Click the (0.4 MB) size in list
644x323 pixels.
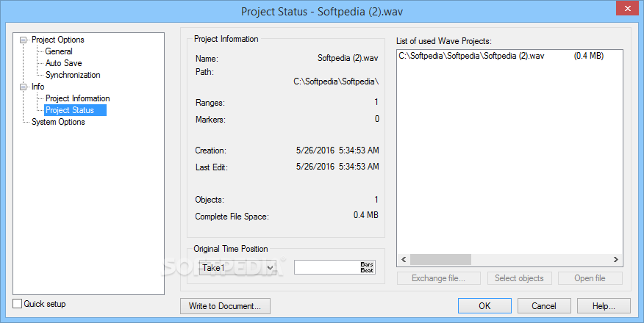(x=589, y=56)
